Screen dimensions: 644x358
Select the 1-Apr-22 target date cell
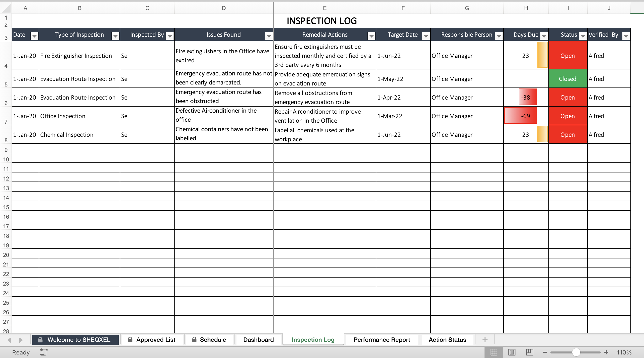click(x=403, y=97)
